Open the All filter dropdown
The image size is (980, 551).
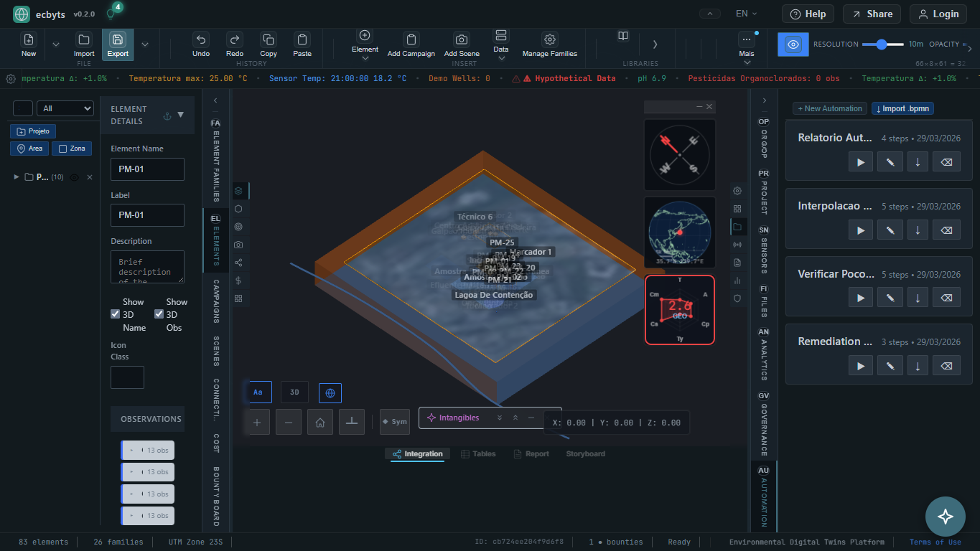point(65,108)
